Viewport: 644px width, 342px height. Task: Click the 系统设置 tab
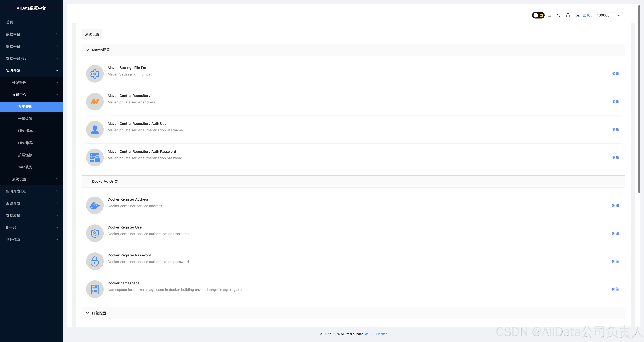(92, 34)
